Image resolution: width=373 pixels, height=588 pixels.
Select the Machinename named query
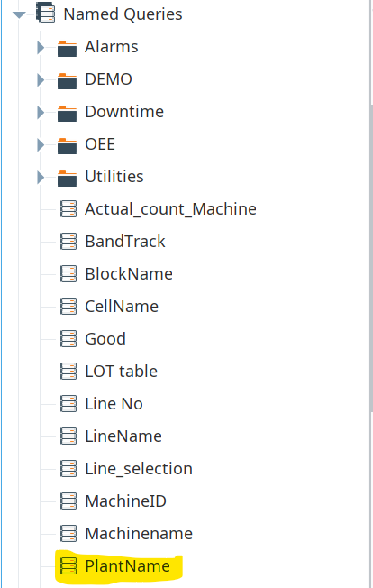coord(139,534)
